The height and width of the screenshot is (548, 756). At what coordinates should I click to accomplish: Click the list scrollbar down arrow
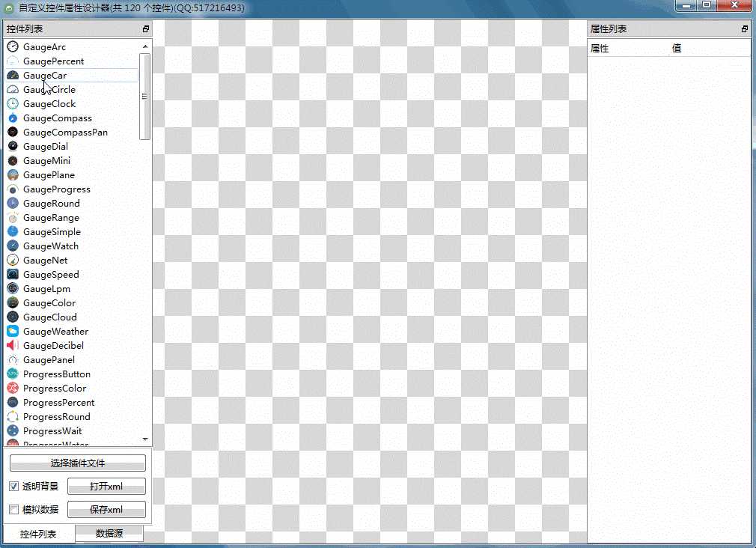tap(145, 439)
